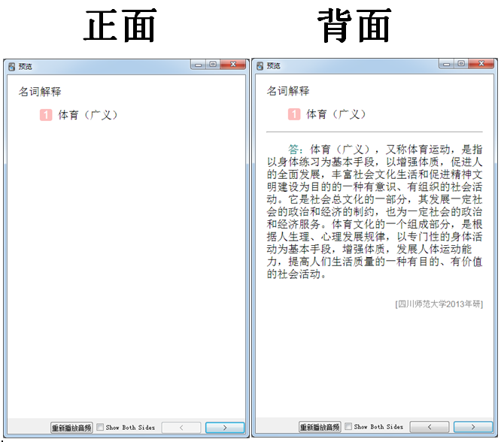Click 预览 title of right window
The height and width of the screenshot is (442, 504).
point(273,66)
